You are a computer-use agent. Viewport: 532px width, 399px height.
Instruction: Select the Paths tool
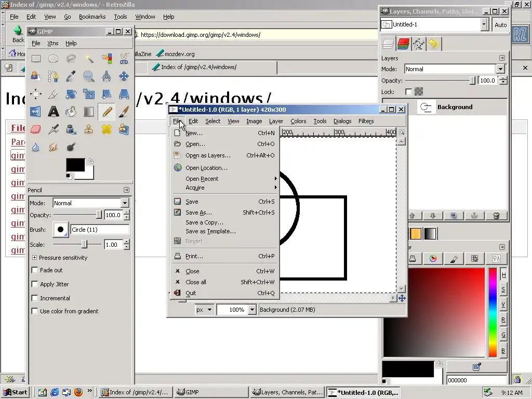[54, 76]
